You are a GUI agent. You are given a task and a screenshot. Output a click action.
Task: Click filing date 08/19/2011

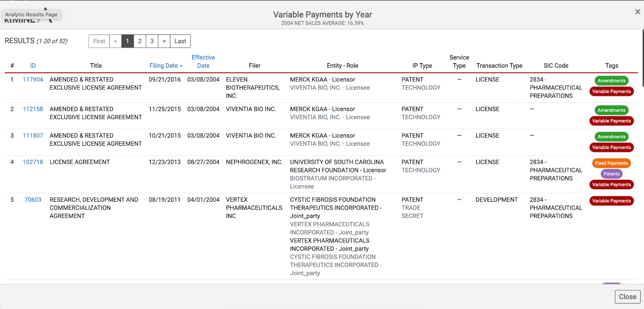[165, 200]
